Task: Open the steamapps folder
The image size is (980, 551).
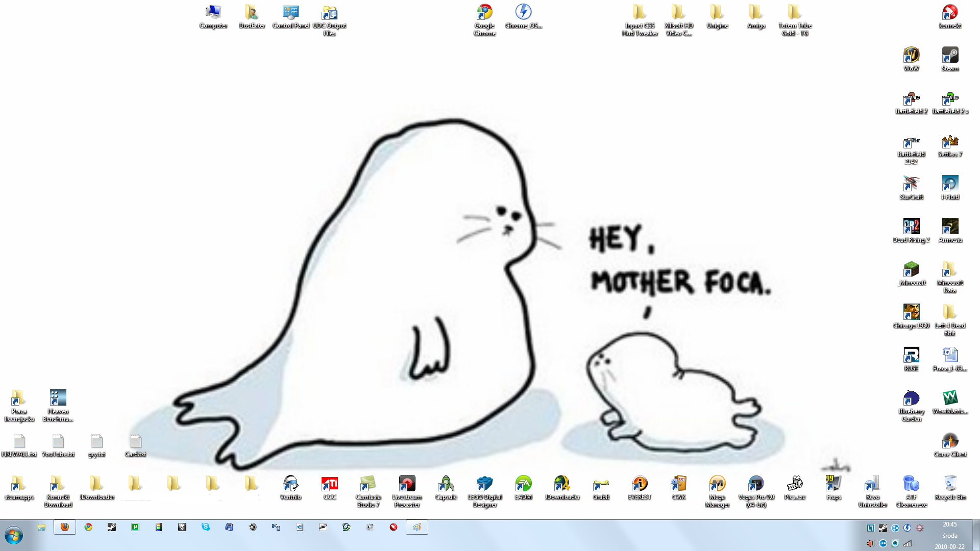Action: point(19,488)
